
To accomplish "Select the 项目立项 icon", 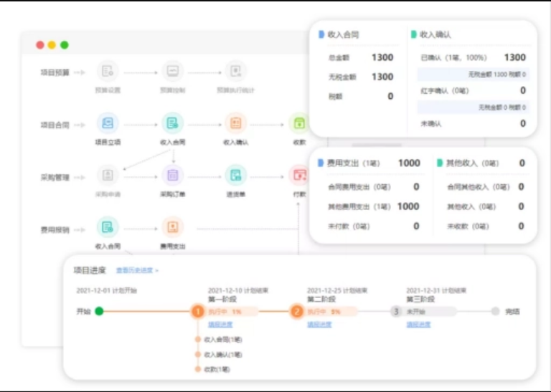I will [108, 123].
